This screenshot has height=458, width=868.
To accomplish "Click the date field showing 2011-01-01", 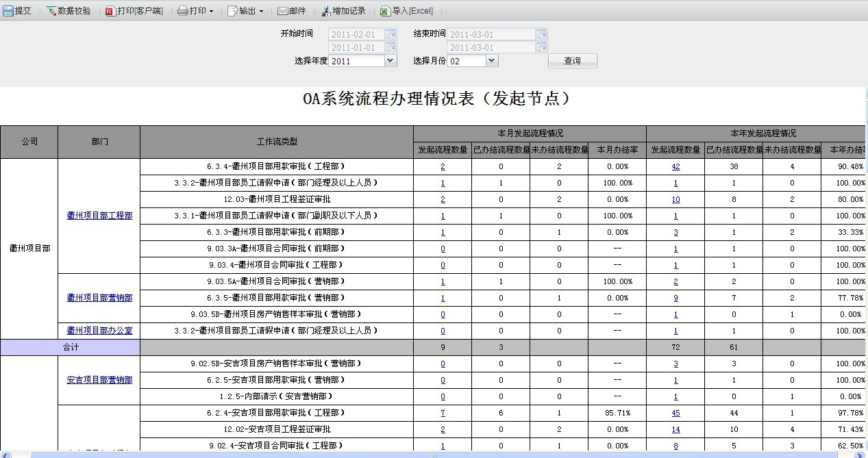I will point(357,48).
